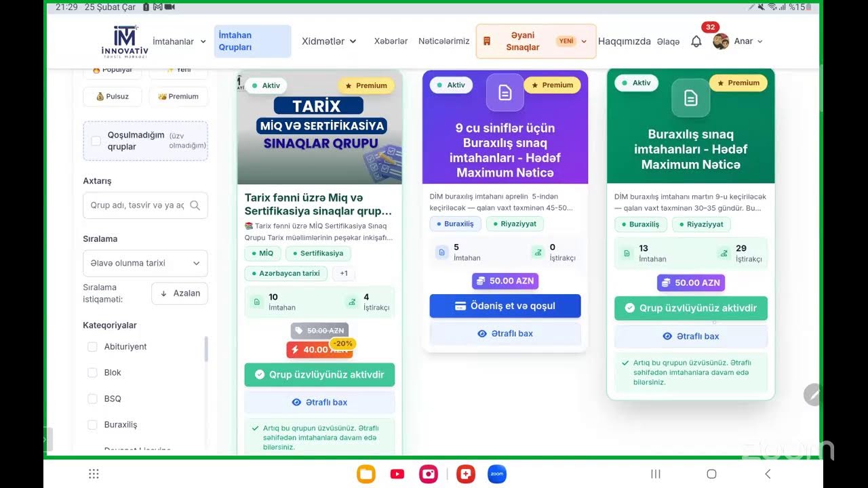Image resolution: width=868 pixels, height=488 pixels.
Task: Click the Kateqoriyalar list scrollbar
Action: pyautogui.click(x=206, y=349)
